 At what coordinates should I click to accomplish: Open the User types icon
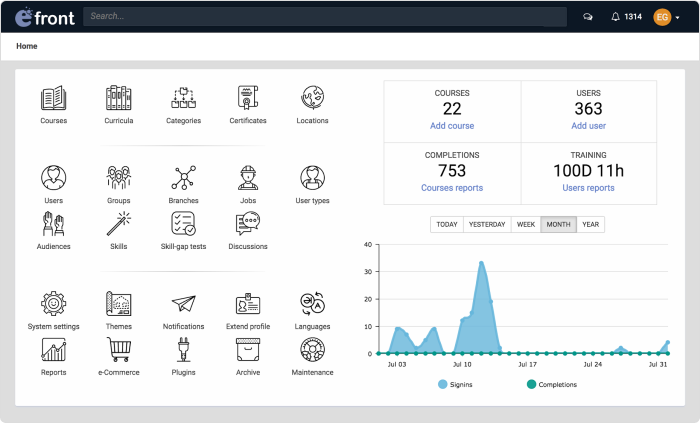312,178
